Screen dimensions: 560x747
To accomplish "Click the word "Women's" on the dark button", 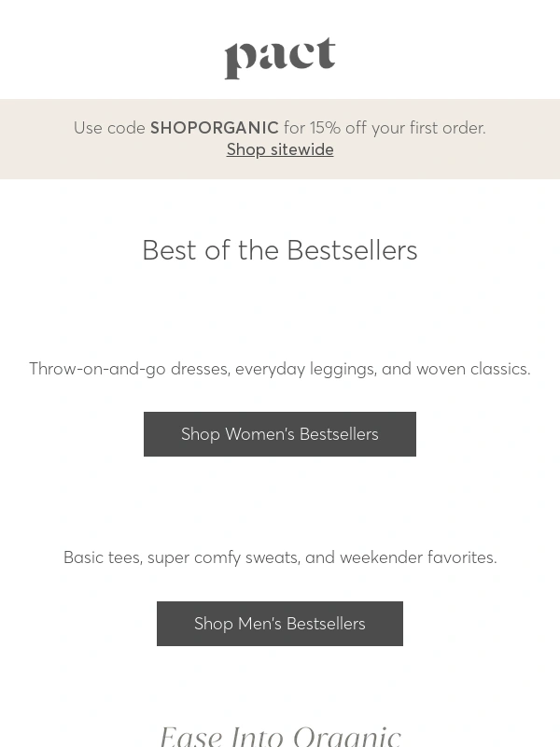I will (259, 434).
